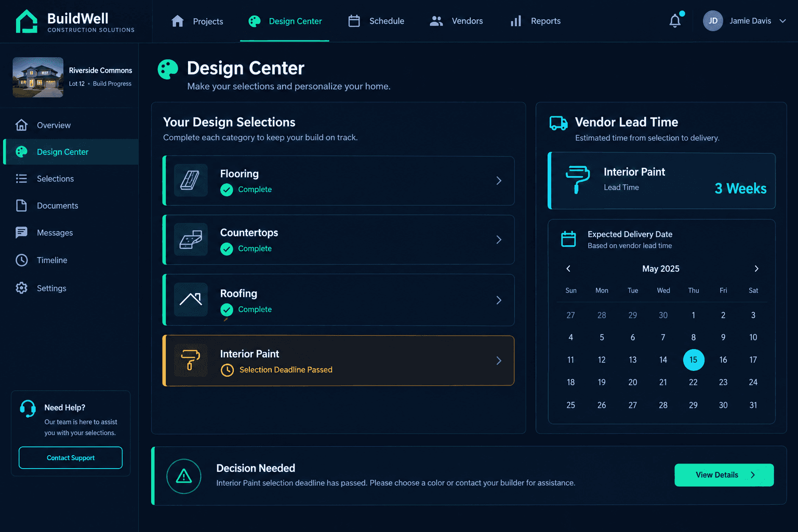The image size is (798, 532).
Task: Click the delivery truck icon by Vendor Lead Time
Action: (558, 123)
